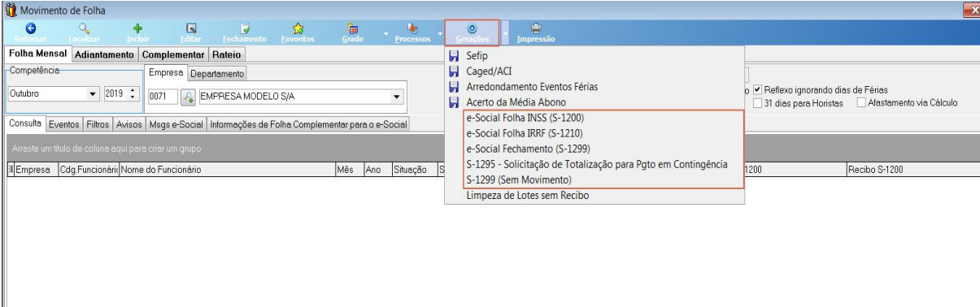Select the Empresa tab

click(x=167, y=73)
